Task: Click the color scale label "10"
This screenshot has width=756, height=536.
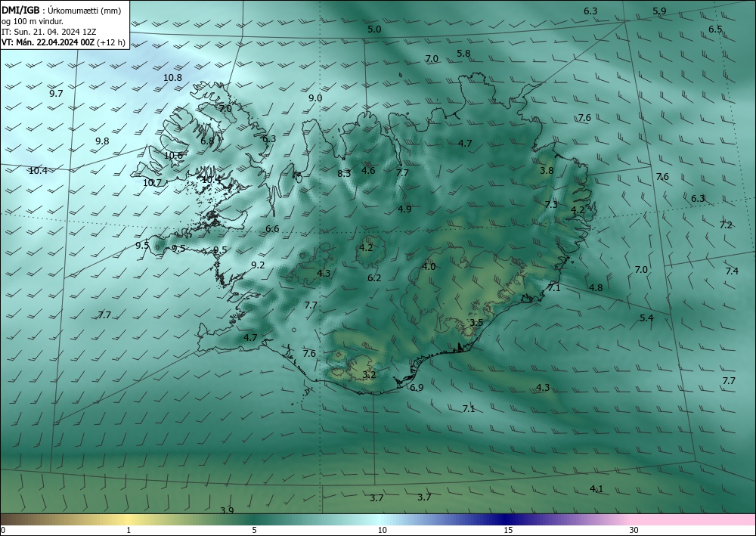Action: 382,530
